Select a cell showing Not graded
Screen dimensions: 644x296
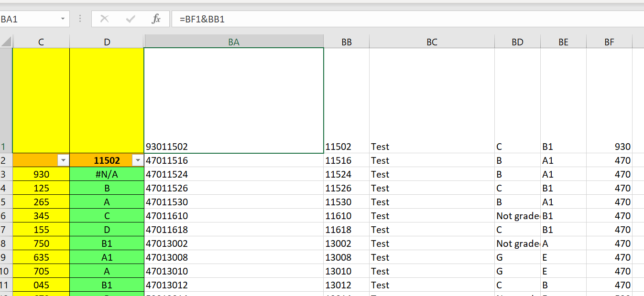(x=514, y=216)
